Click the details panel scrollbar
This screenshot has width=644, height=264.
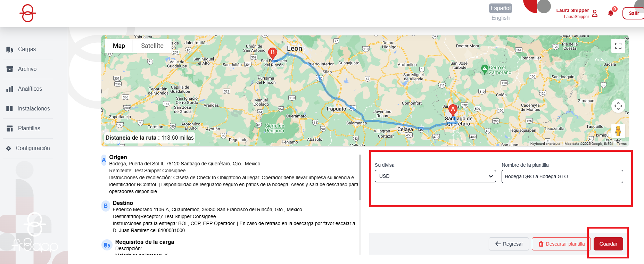coord(360,177)
